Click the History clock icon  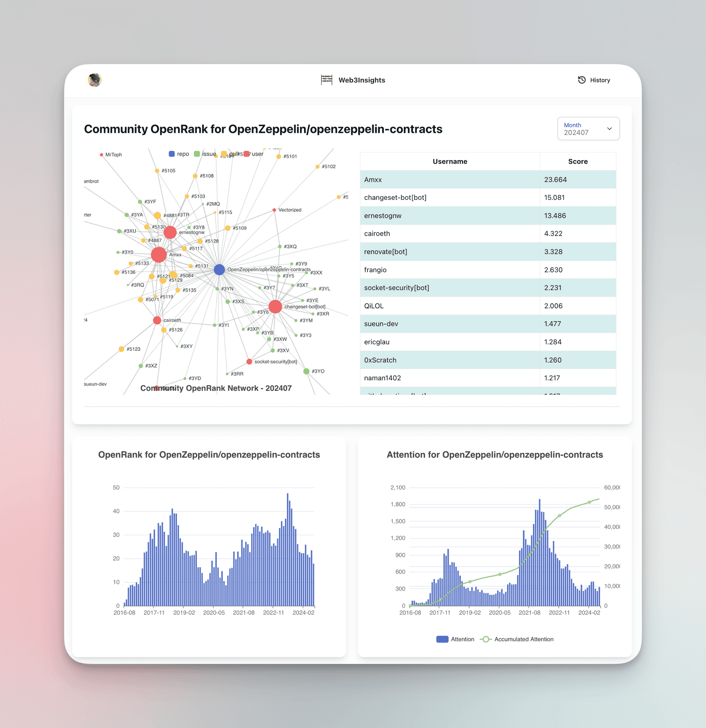coord(582,80)
